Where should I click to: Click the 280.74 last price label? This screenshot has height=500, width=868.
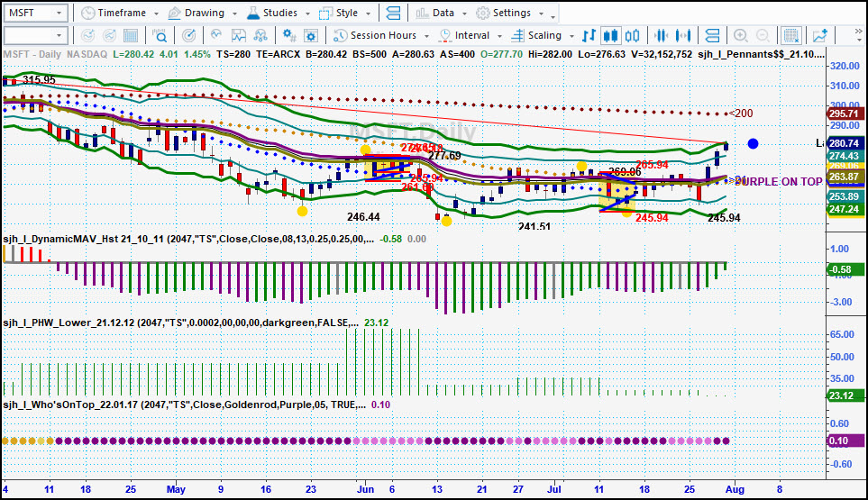pyautogui.click(x=845, y=143)
